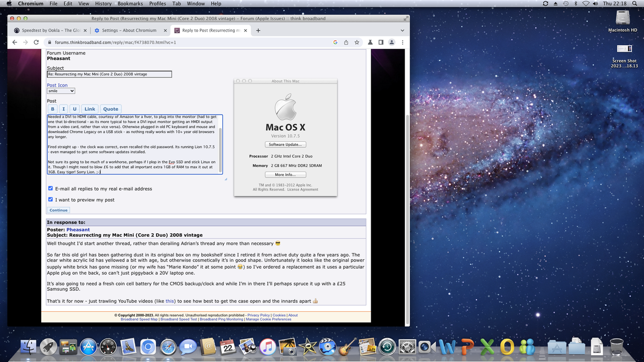Open the Bookmarks menu

(130, 4)
